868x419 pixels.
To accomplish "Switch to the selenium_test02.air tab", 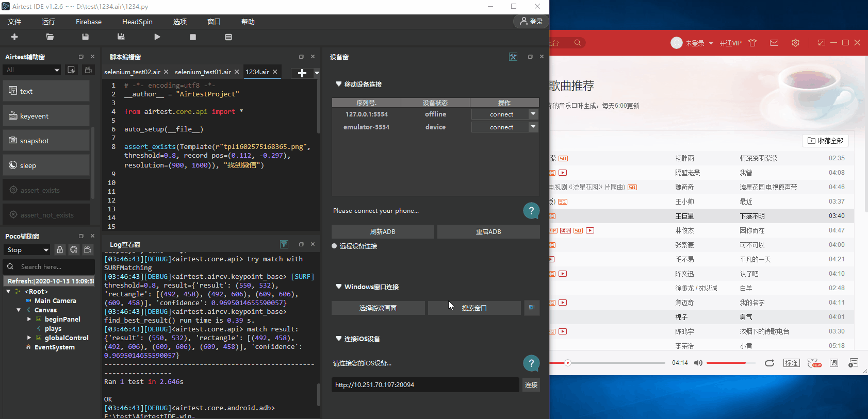I will (133, 72).
